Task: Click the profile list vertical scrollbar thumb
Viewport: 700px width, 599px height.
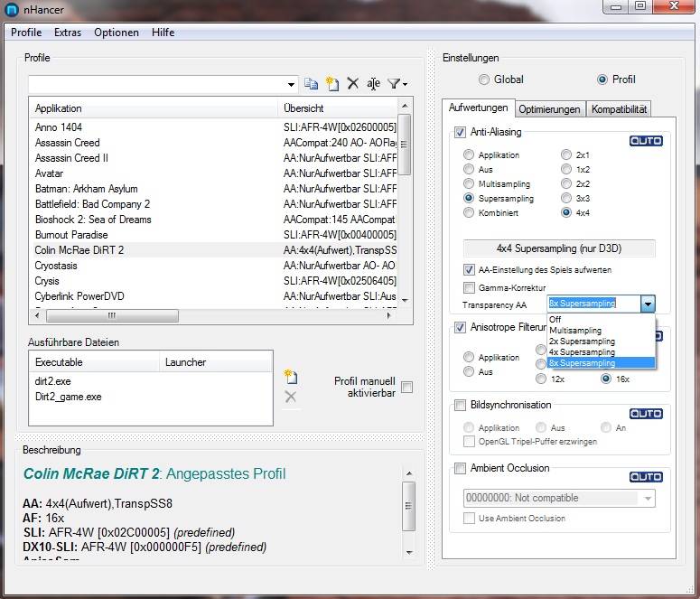Action: [404, 145]
